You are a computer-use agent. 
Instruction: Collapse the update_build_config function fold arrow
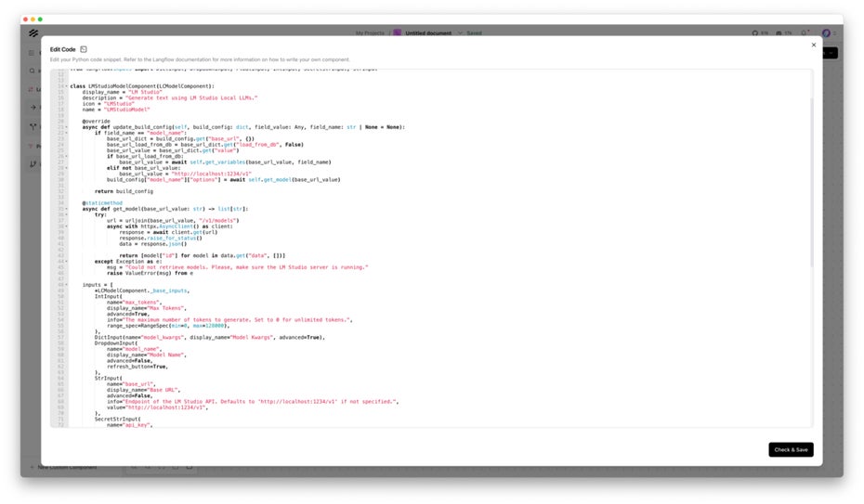[67, 127]
